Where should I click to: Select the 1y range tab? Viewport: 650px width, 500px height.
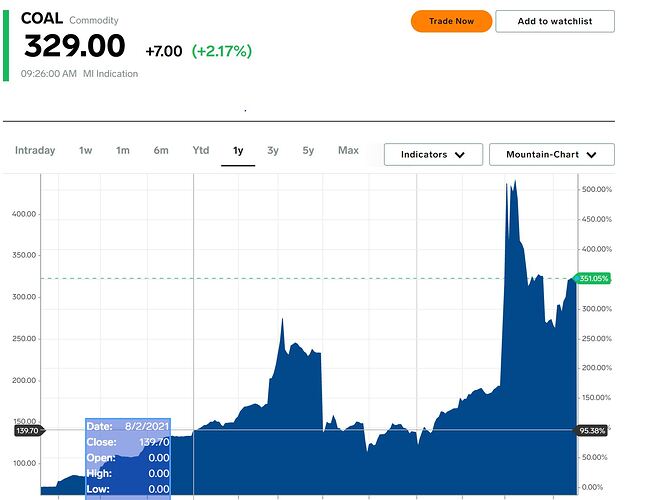click(x=238, y=151)
